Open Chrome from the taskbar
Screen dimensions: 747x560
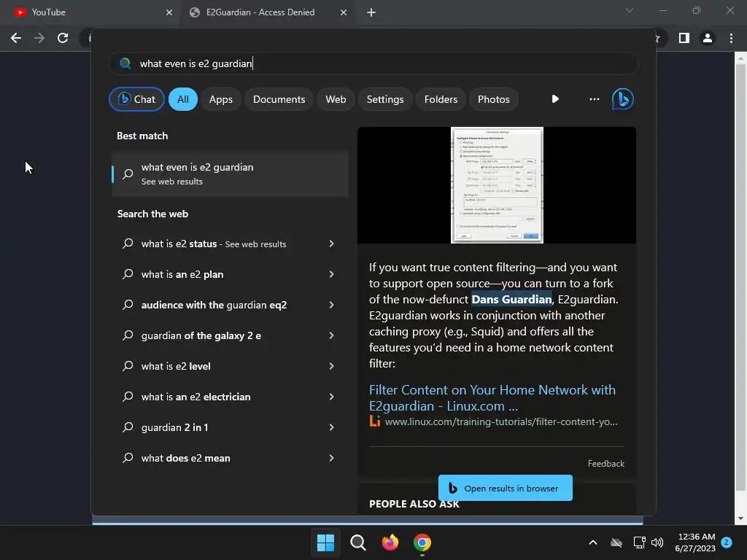(422, 542)
